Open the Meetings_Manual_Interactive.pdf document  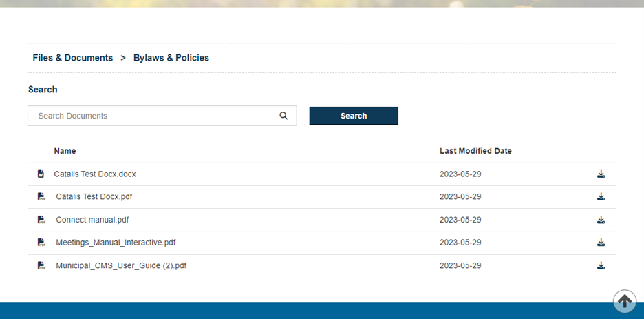pos(116,243)
